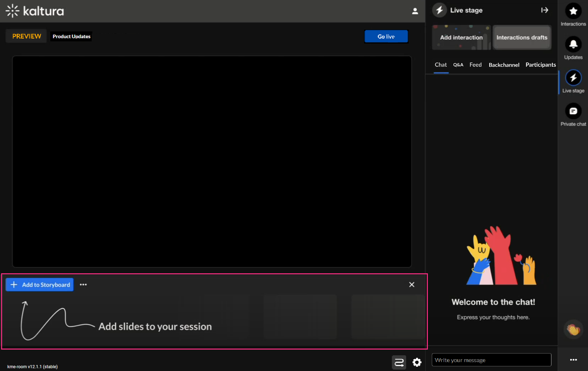Image resolution: width=588 pixels, height=371 pixels.
Task: Switch to the Q&A tab
Action: tap(458, 65)
